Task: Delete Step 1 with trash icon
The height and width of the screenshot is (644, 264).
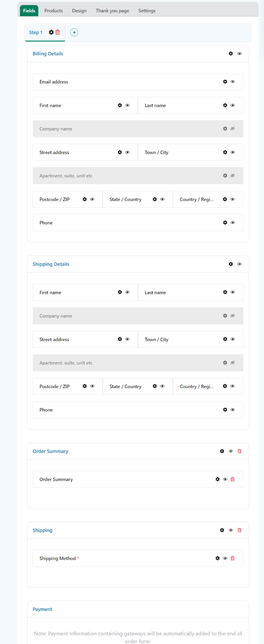Action: (58, 32)
